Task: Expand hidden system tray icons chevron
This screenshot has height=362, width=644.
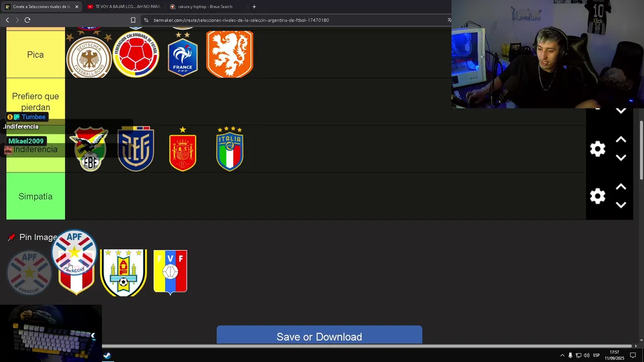Action: (562, 355)
